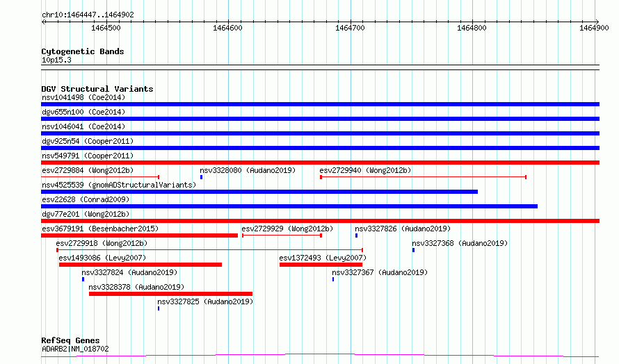This screenshot has height=364, width=619.
Task: Open variant label nsv1041498 (Coe2014)
Action: tap(83, 97)
